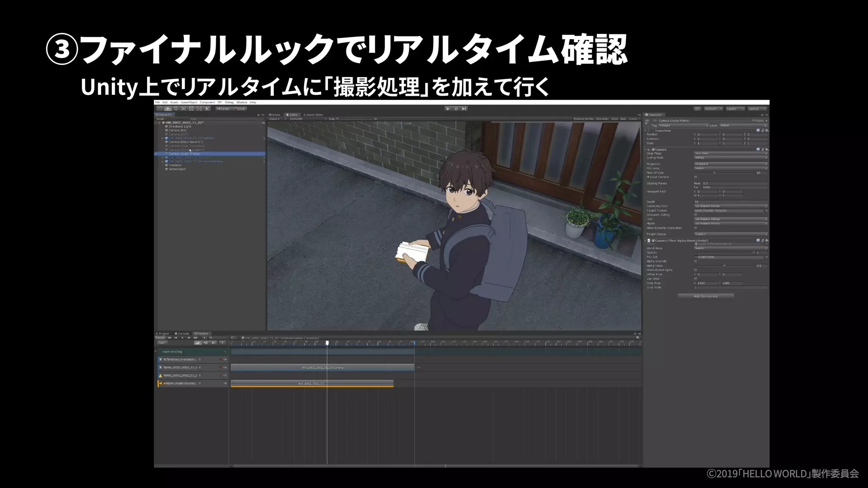Image resolution: width=868 pixels, height=488 pixels.
Task: Toggle the Occlusion Culling checkbox
Action: [x=696, y=215]
